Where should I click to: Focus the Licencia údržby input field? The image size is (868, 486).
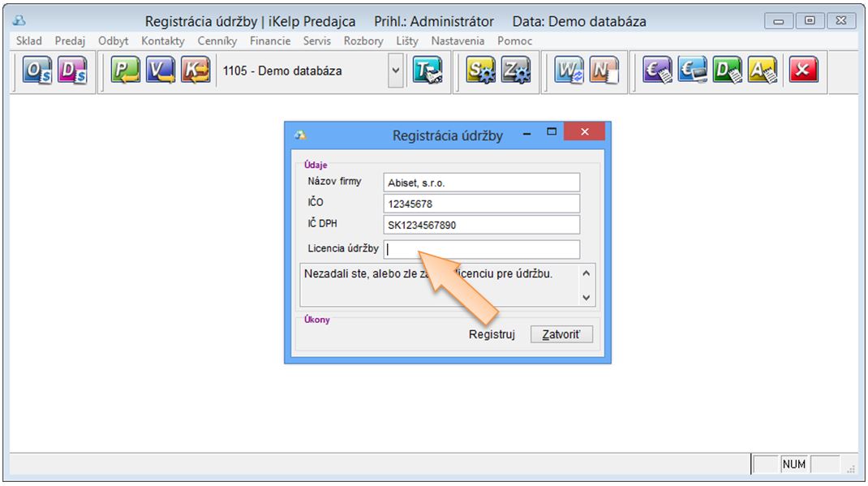[482, 249]
